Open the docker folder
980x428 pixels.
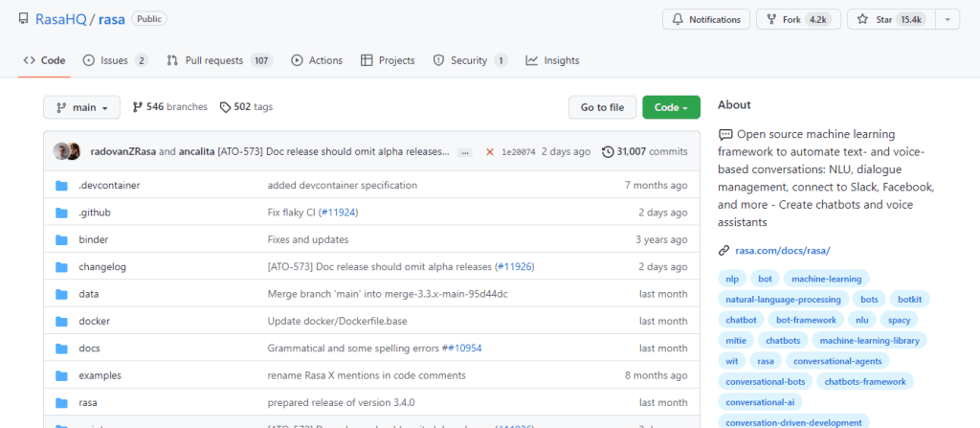tap(95, 321)
